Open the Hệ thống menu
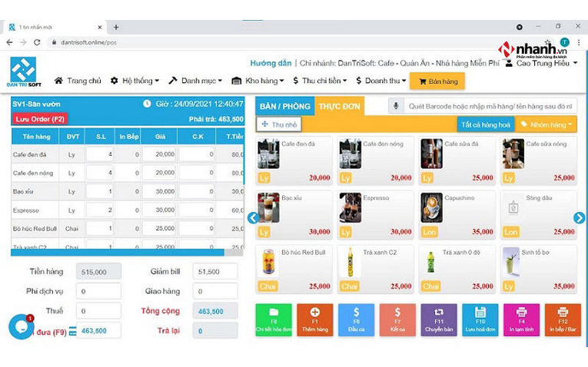588x367 pixels. coord(135,81)
